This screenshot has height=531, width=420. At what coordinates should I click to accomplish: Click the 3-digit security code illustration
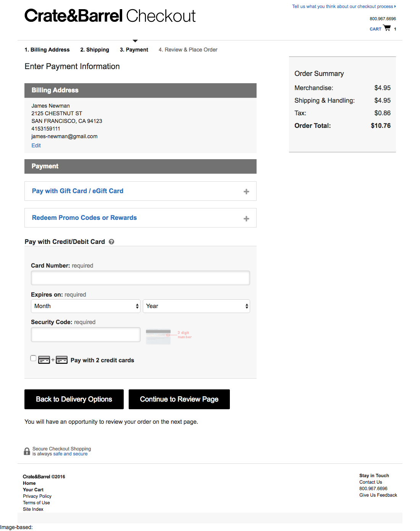[168, 336]
